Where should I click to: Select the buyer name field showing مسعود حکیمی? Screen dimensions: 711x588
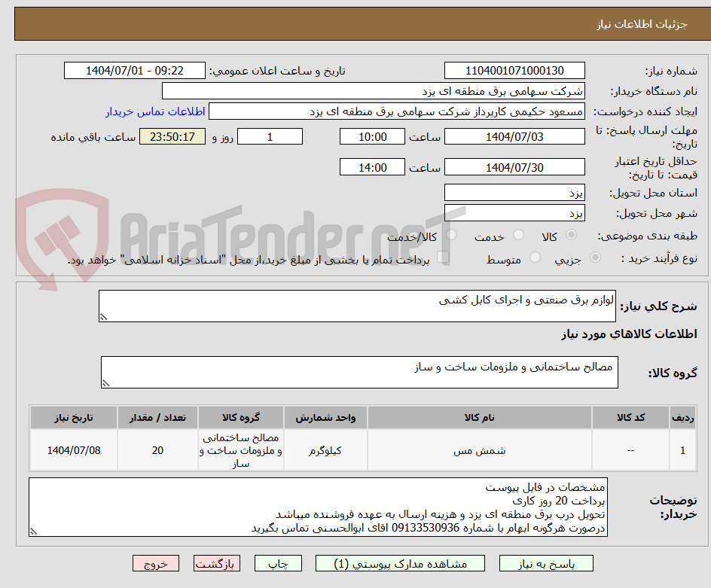point(399,110)
